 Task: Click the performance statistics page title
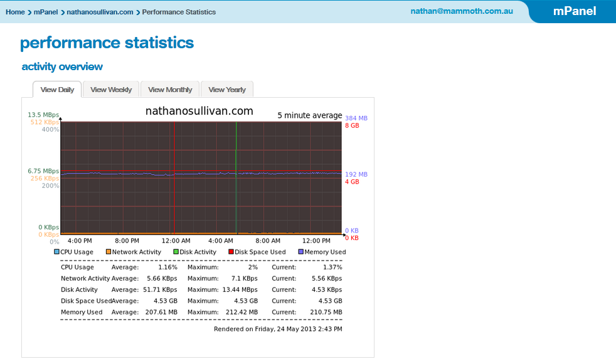107,43
